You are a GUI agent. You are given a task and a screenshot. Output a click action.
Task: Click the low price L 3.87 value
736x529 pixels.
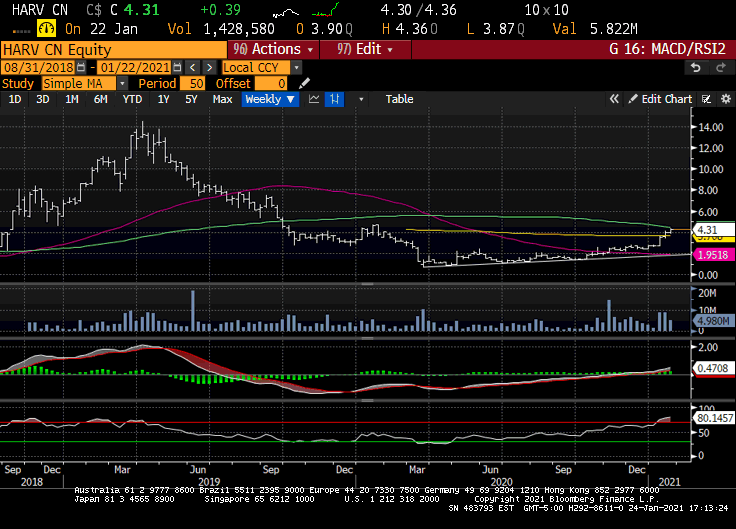click(x=496, y=29)
